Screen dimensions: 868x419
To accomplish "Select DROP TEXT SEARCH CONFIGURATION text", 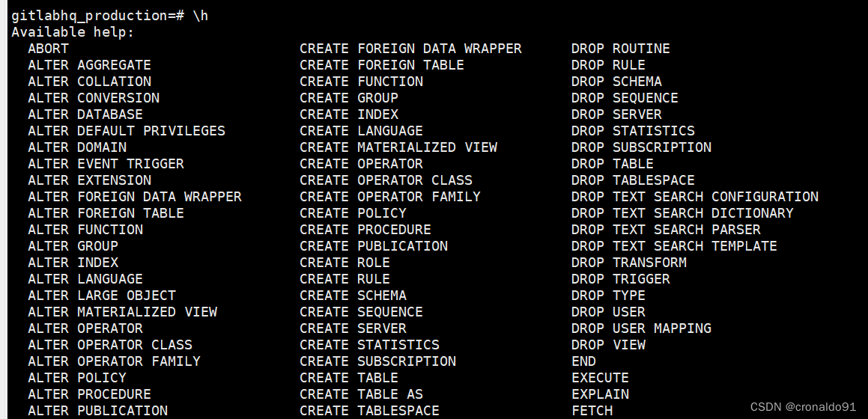I will 695,197.
